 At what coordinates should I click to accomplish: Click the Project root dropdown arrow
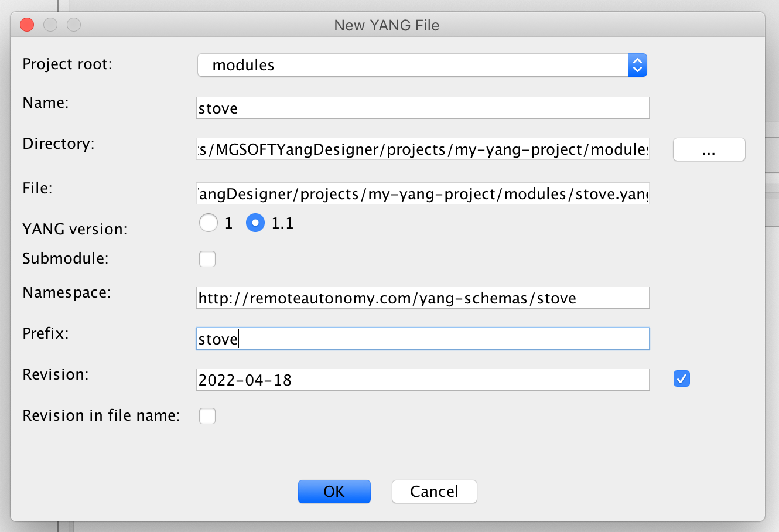pos(637,65)
